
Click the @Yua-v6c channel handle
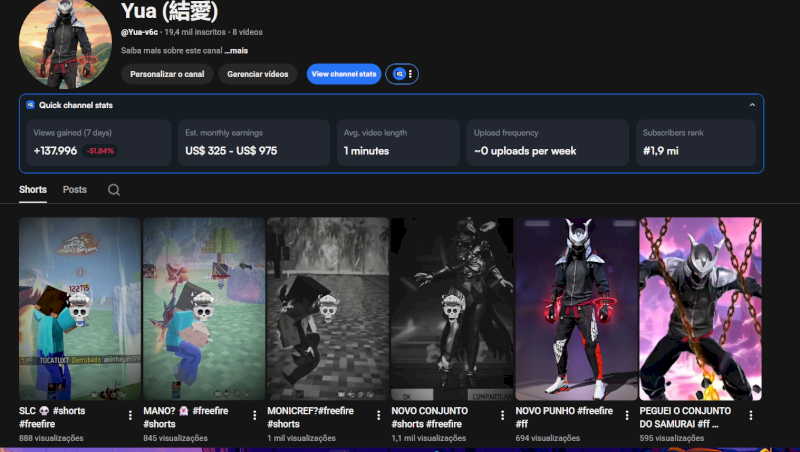(139, 32)
